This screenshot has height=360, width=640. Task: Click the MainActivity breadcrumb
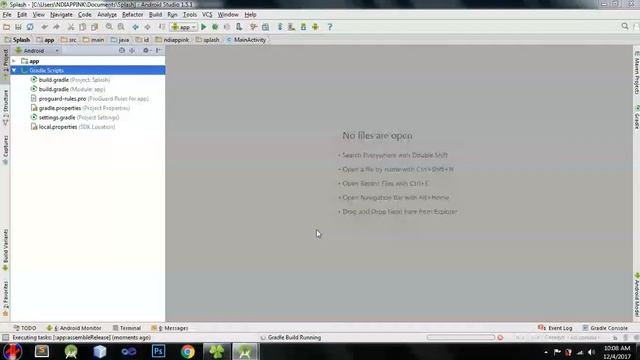246,40
